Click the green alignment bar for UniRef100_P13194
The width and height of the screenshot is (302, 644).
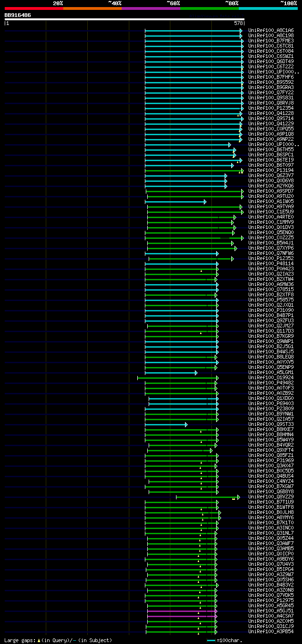pyautogui.click(x=194, y=170)
